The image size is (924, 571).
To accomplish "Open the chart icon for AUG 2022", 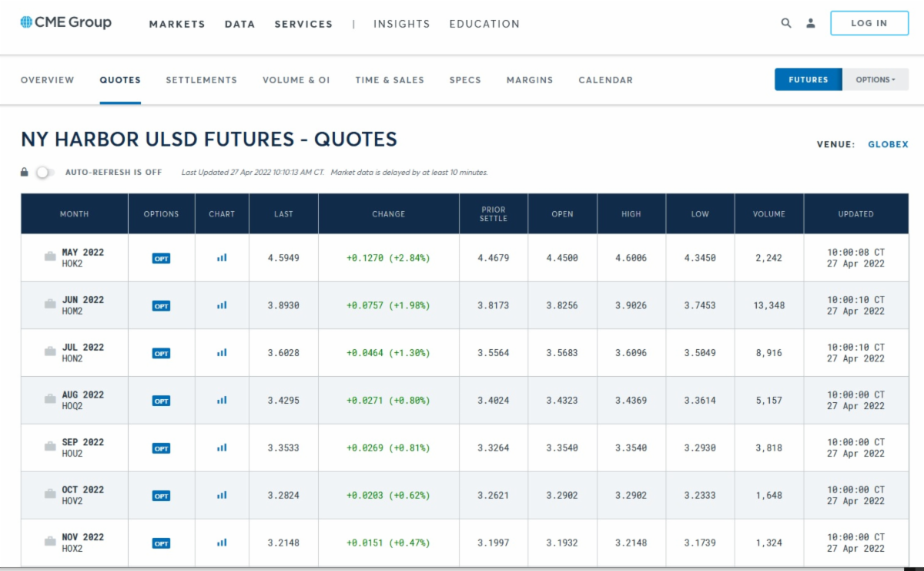I will (x=222, y=400).
